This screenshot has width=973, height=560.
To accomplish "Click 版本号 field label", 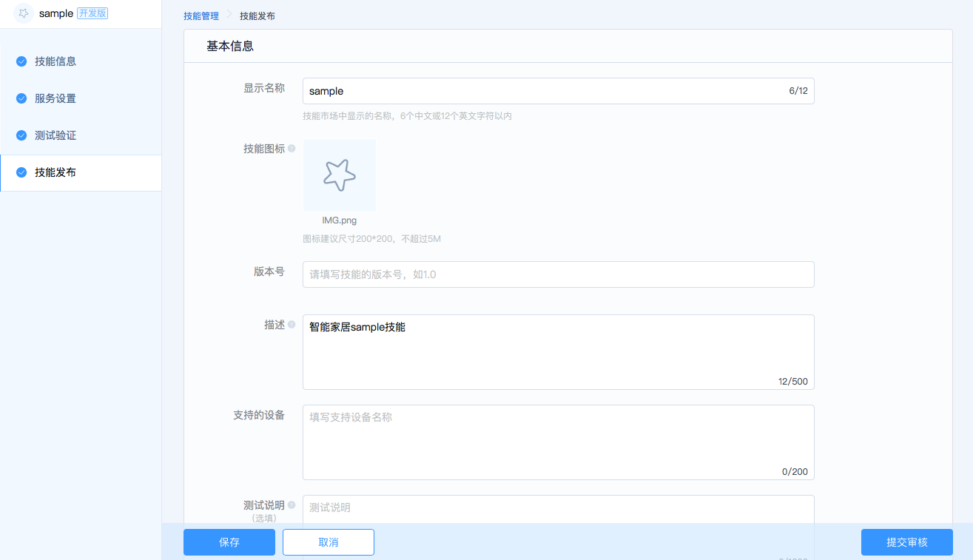I will (269, 271).
